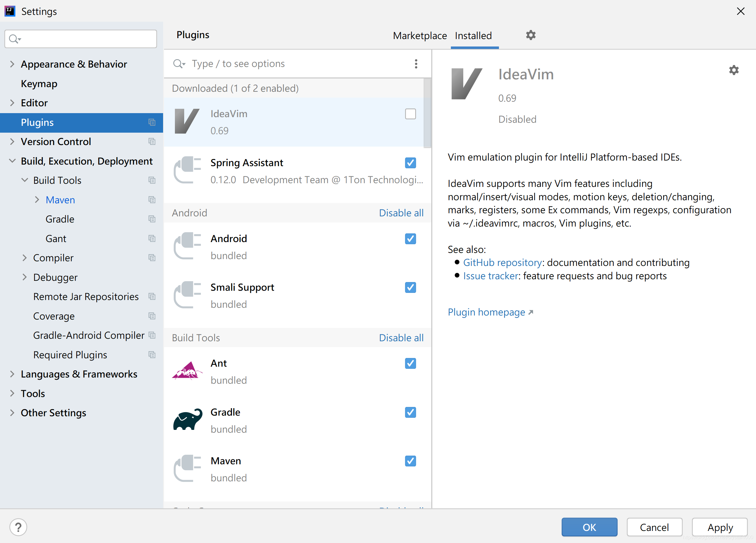Image resolution: width=756 pixels, height=543 pixels.
Task: Expand the Editor tree node
Action: tap(12, 103)
